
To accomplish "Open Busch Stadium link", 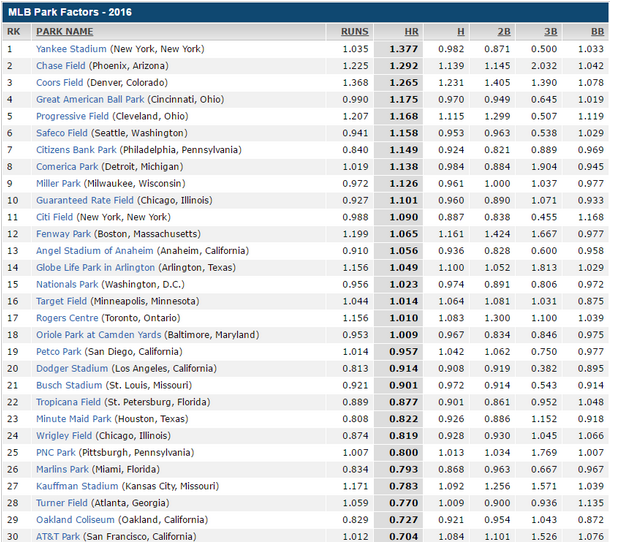I will click(x=69, y=385).
